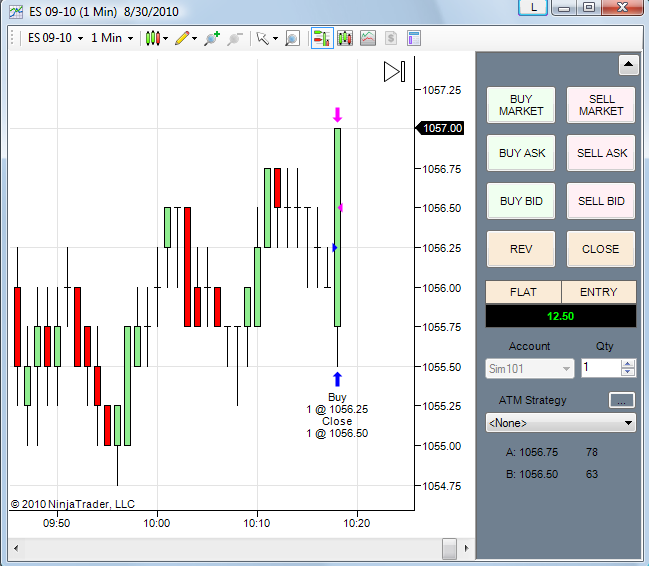This screenshot has width=649, height=566.
Task: Expand the ES 09-10 instrument dropdown
Action: coord(55,38)
